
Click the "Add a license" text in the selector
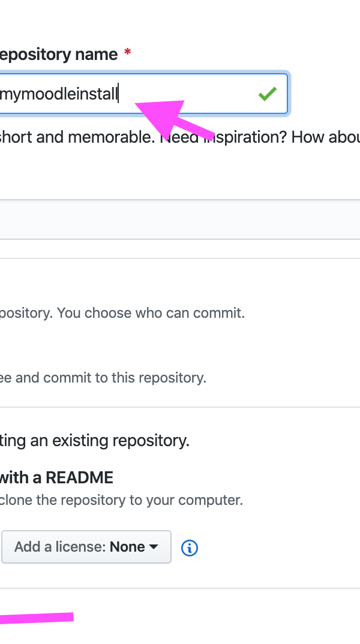pyautogui.click(x=61, y=547)
